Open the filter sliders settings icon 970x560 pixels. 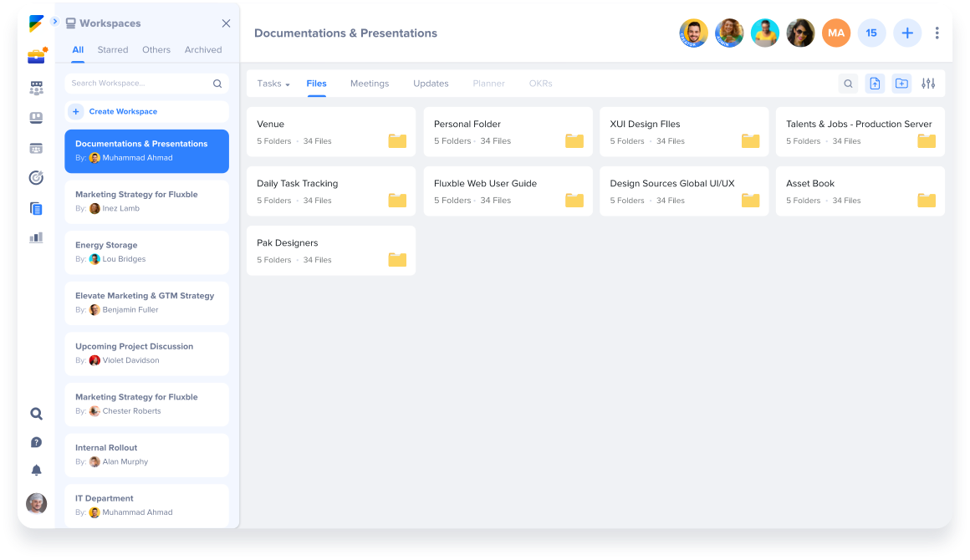click(x=928, y=84)
